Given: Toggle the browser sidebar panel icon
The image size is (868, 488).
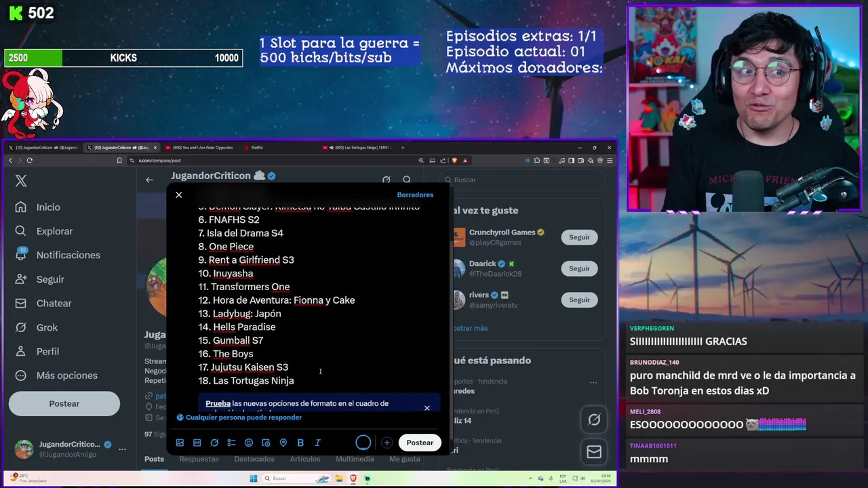Looking at the screenshot, I should (571, 161).
